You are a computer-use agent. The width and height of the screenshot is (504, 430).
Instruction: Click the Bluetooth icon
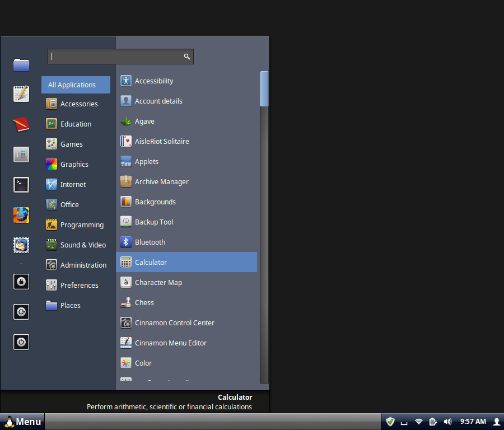pos(126,242)
